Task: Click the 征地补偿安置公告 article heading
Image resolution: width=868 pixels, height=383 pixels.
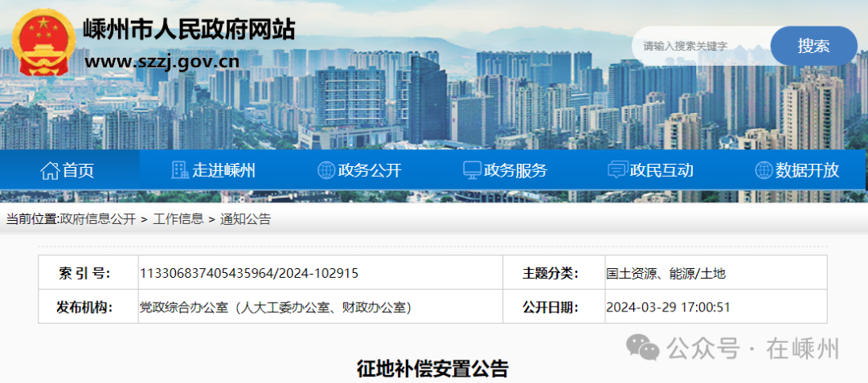Action: point(432,369)
